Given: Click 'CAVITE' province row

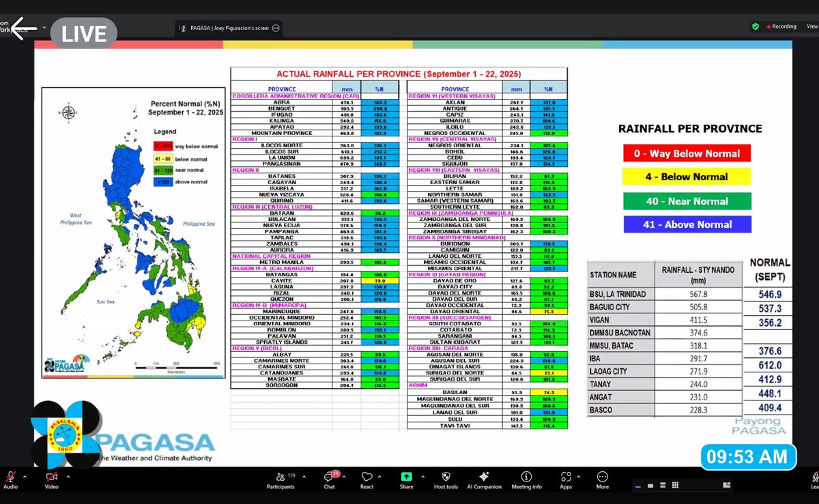Looking at the screenshot, I should coord(315,280).
